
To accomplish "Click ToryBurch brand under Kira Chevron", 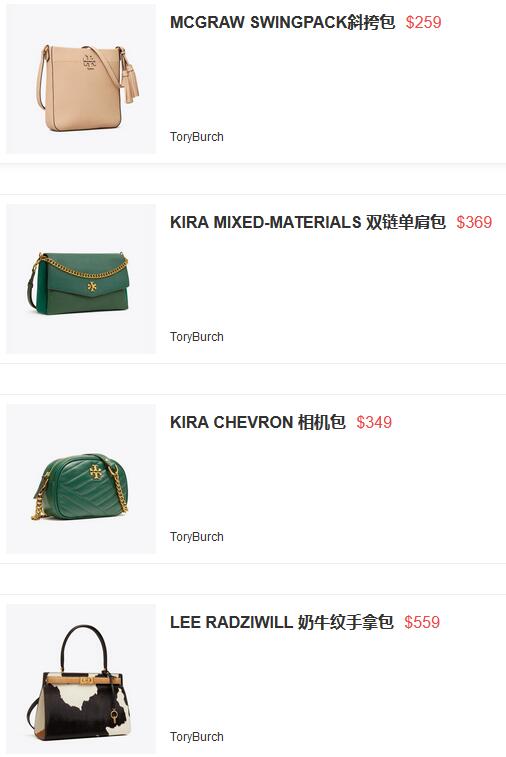I will pos(197,536).
